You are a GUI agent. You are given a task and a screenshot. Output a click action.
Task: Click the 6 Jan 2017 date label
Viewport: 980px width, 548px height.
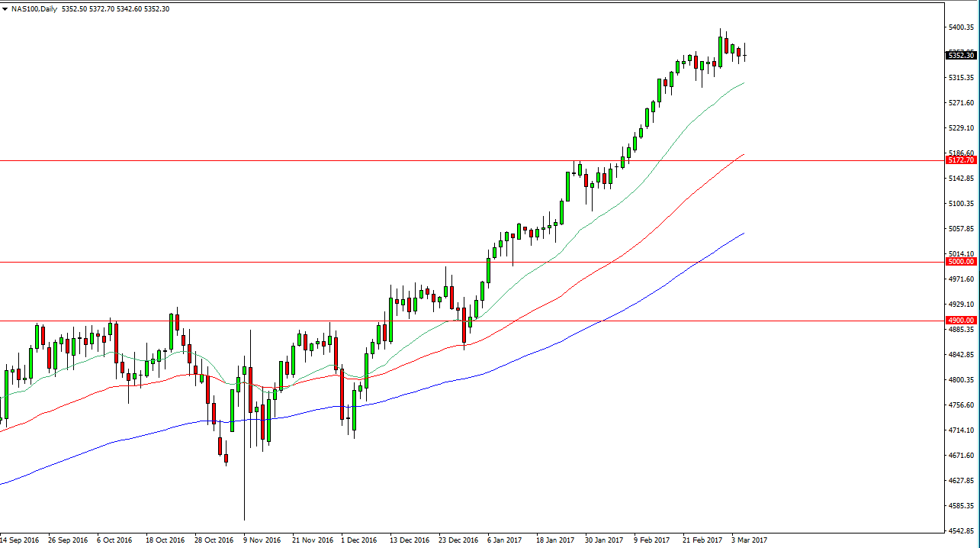click(x=505, y=540)
